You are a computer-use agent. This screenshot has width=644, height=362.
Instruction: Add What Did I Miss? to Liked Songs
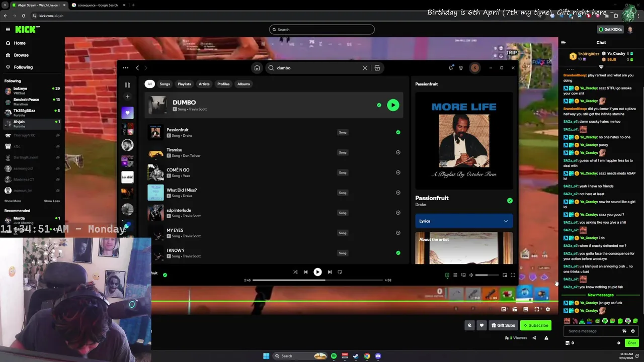(x=398, y=193)
